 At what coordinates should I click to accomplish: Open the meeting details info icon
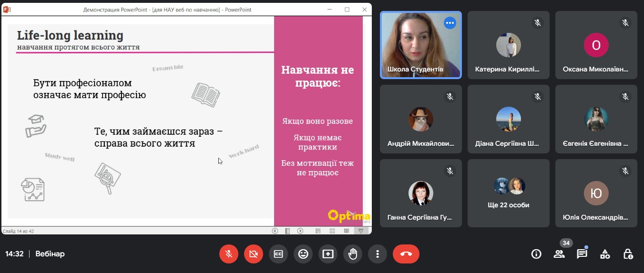(536, 254)
